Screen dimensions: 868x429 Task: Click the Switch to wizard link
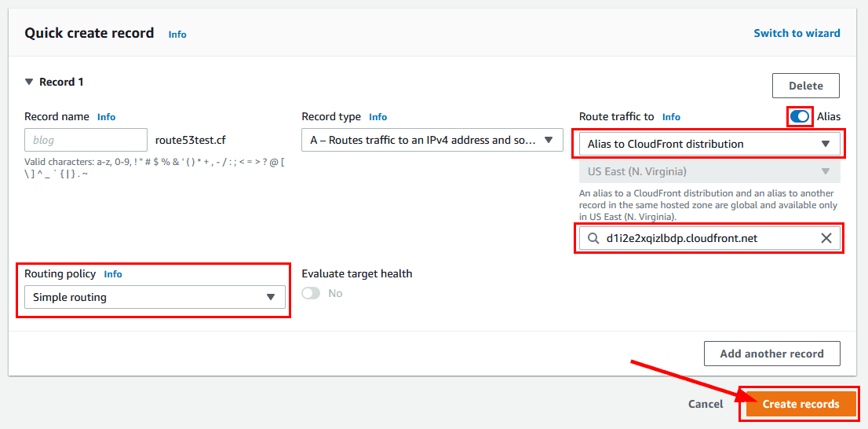tap(797, 33)
